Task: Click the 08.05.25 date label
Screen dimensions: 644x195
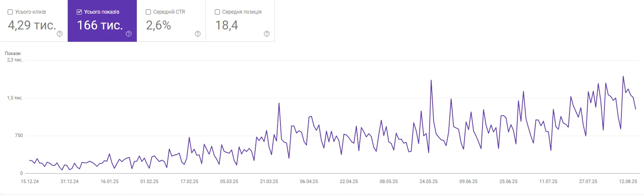Action: [x=388, y=181]
